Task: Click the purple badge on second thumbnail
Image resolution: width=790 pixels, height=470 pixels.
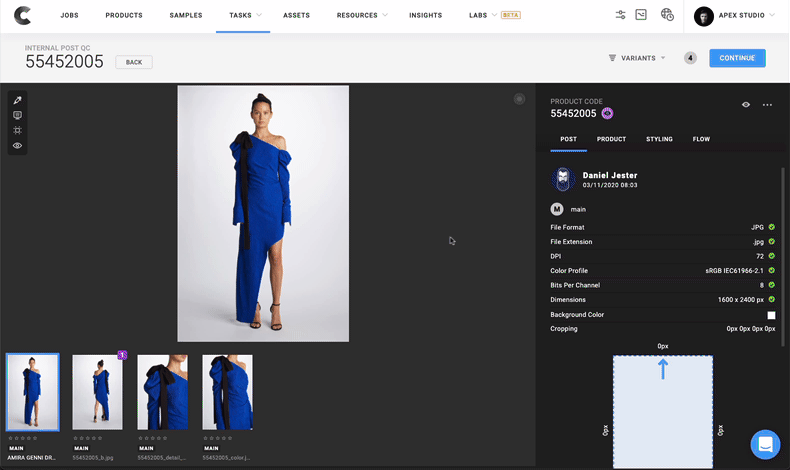Action: pyautogui.click(x=122, y=355)
